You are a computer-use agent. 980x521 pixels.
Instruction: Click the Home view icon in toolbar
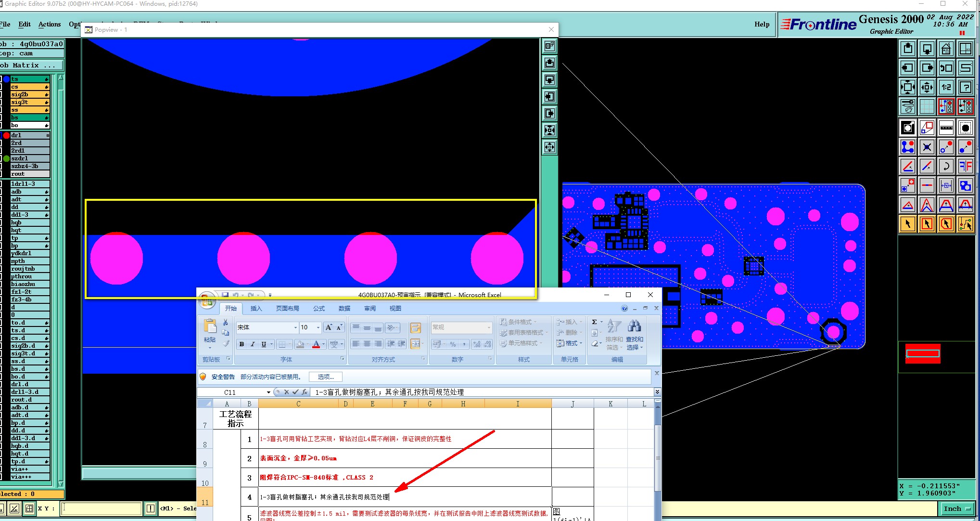pos(946,49)
